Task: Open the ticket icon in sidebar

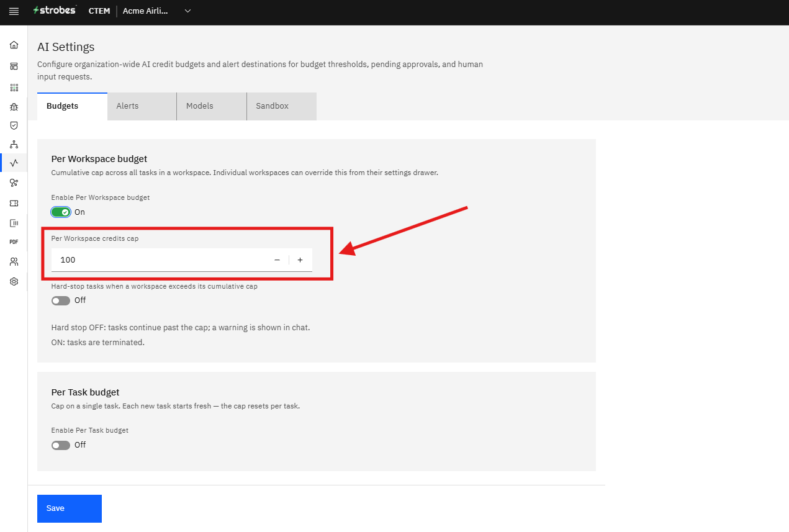Action: [x=14, y=203]
